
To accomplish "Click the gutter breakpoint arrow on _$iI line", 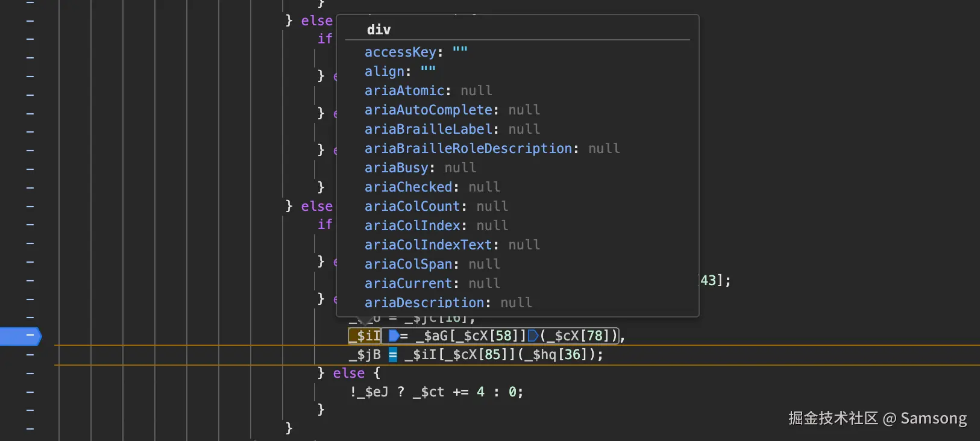I will (x=20, y=336).
